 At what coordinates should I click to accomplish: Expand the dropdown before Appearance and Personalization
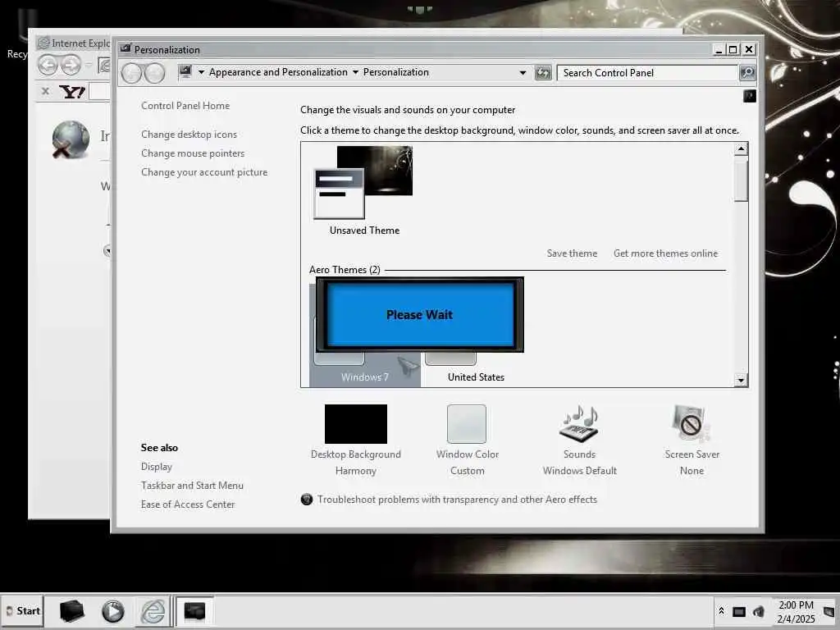[x=201, y=72]
